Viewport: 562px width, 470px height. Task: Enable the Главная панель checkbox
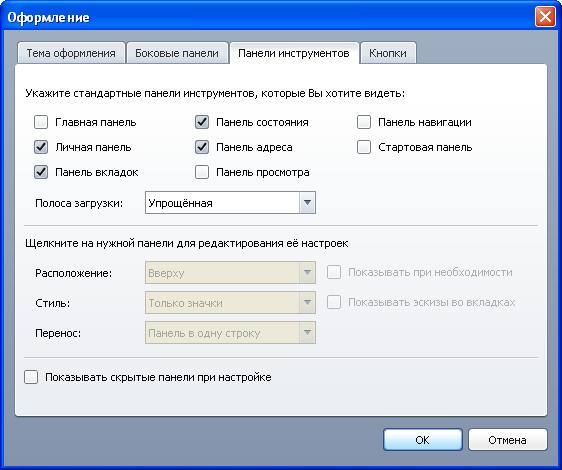[41, 122]
